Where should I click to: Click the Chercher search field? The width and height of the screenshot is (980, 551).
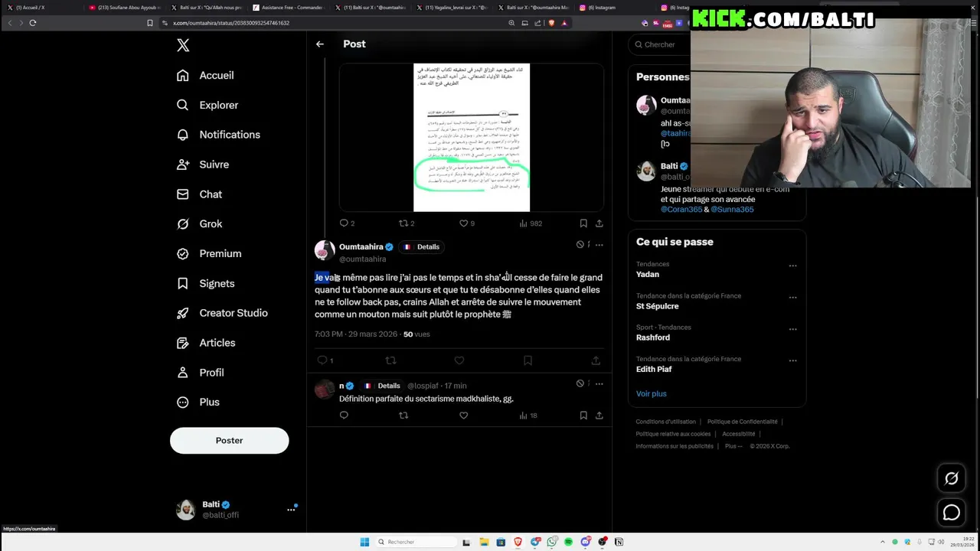[660, 44]
